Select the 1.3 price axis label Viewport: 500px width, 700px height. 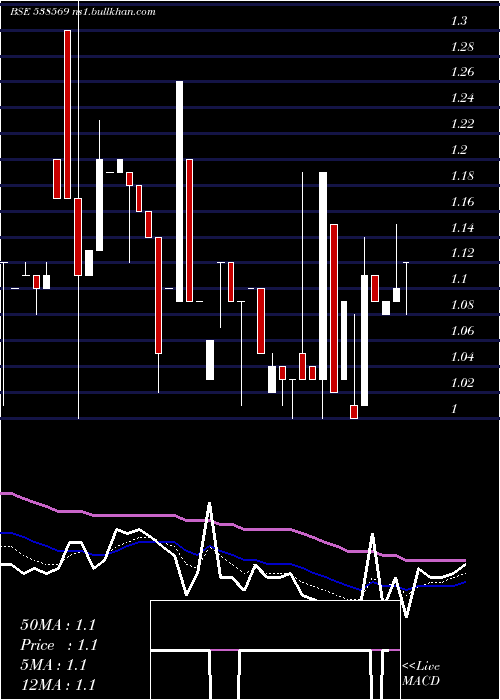pos(459,21)
